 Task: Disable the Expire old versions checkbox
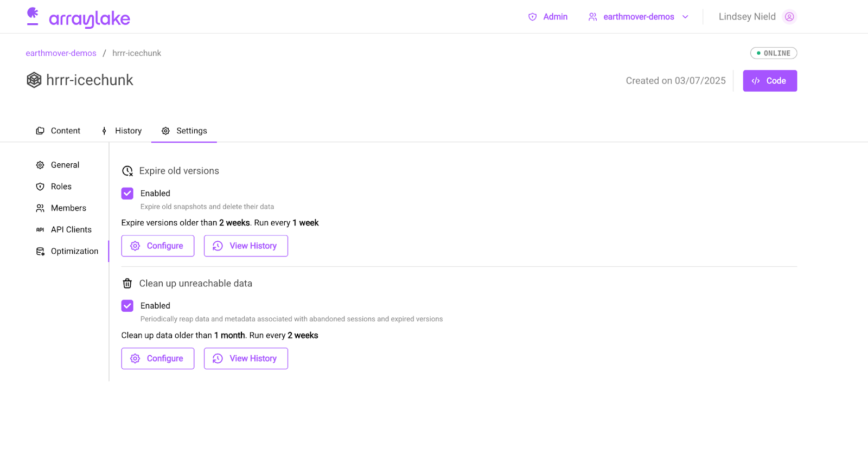(127, 194)
